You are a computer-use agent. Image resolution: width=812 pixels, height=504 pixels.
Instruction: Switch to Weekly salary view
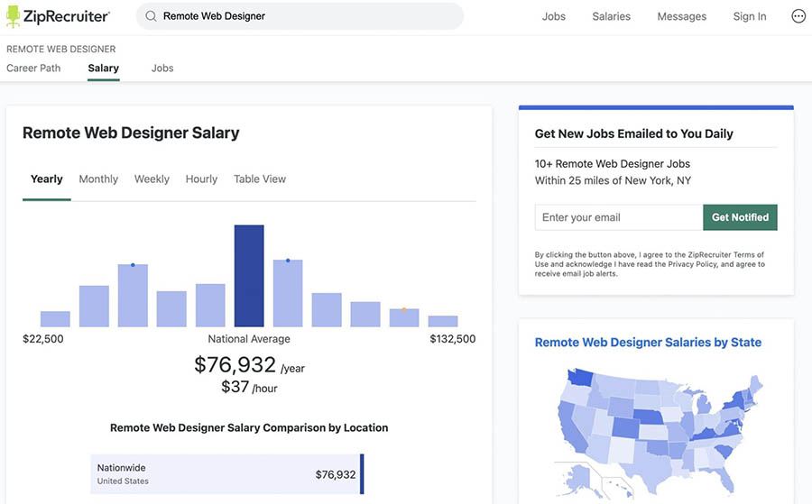coord(152,179)
